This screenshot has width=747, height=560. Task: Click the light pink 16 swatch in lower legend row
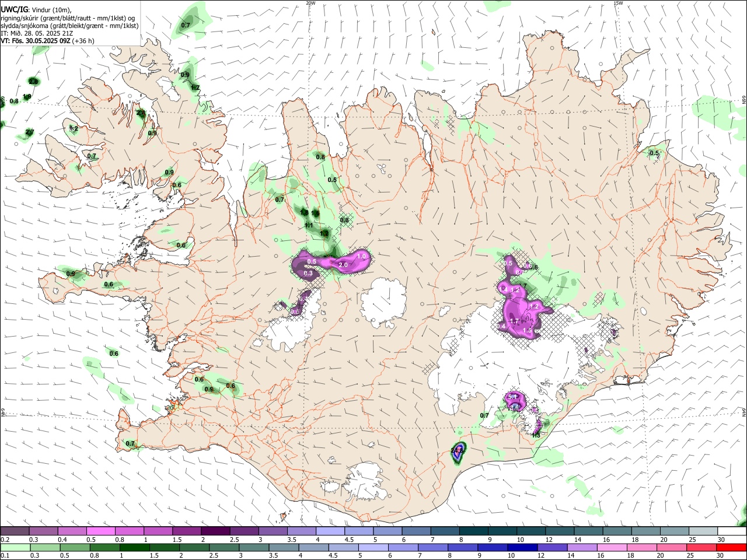[x=612, y=547]
